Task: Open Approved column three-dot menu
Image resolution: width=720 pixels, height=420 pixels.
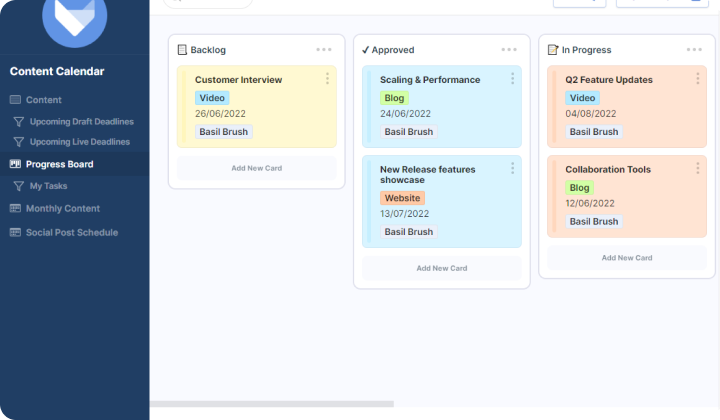Action: pyautogui.click(x=509, y=50)
